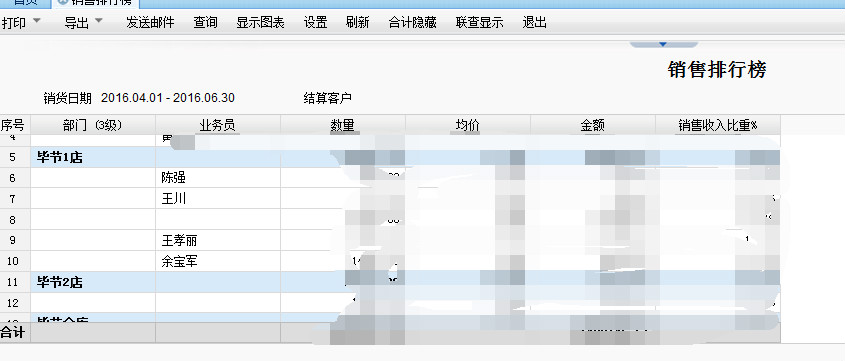Click 刷新 to refresh report

click(x=358, y=23)
